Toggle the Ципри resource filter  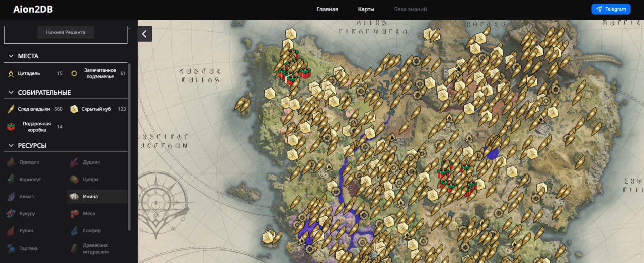(x=97, y=179)
